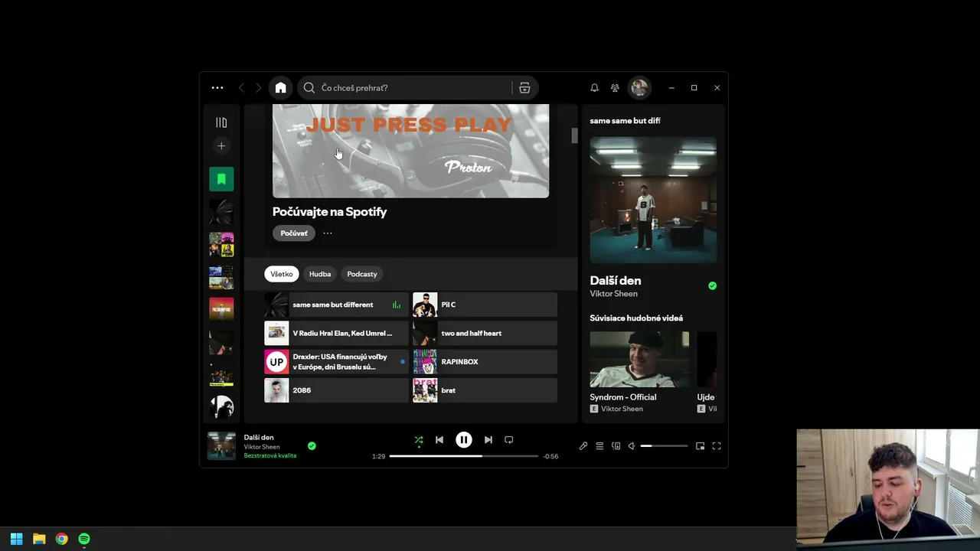Screen dimensions: 980x551
Task: Open Viktor Sheen link in player bar
Action: click(x=262, y=447)
